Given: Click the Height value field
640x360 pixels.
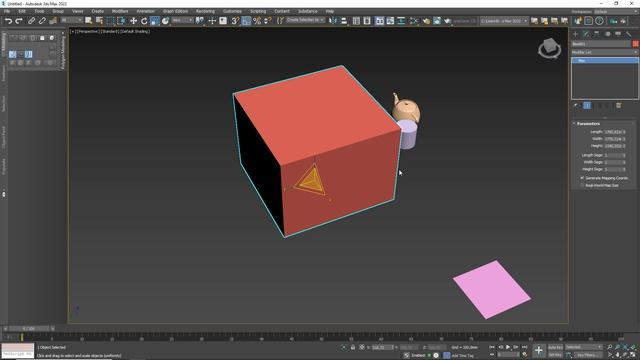Looking at the screenshot, I should click(613, 146).
